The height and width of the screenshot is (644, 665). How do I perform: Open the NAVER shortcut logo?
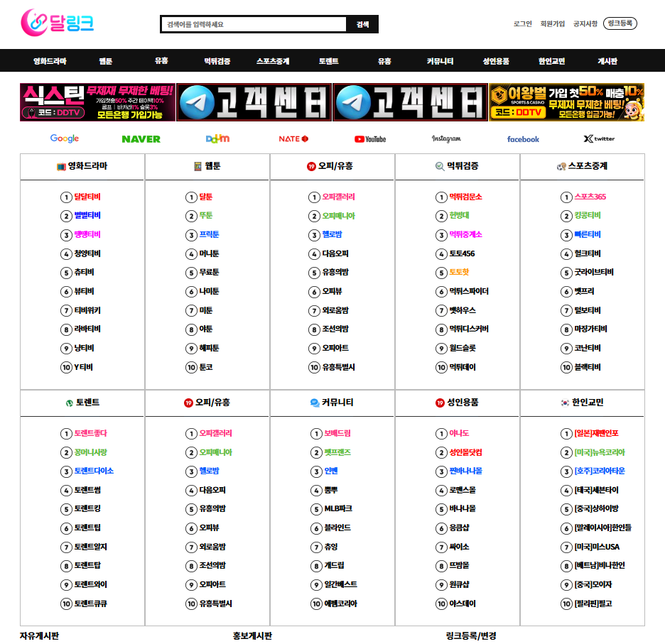pos(141,139)
